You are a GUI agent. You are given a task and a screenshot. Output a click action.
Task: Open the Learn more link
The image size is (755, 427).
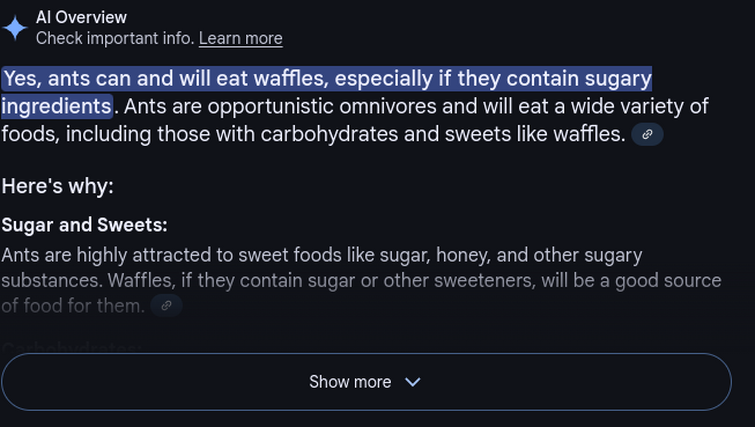tap(241, 39)
